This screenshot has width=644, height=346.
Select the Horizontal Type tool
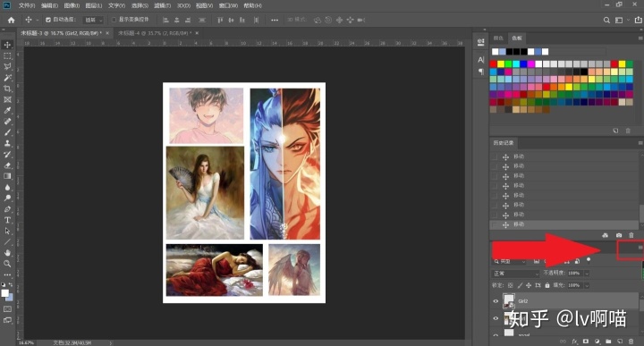7,220
